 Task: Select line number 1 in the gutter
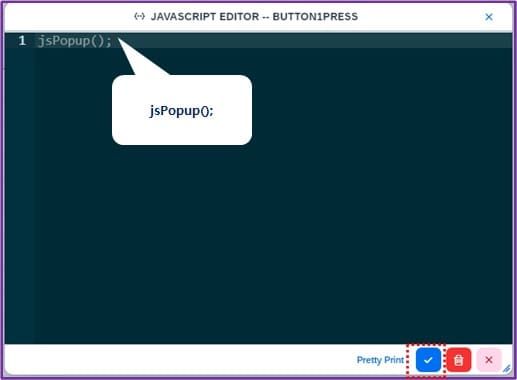click(x=22, y=41)
